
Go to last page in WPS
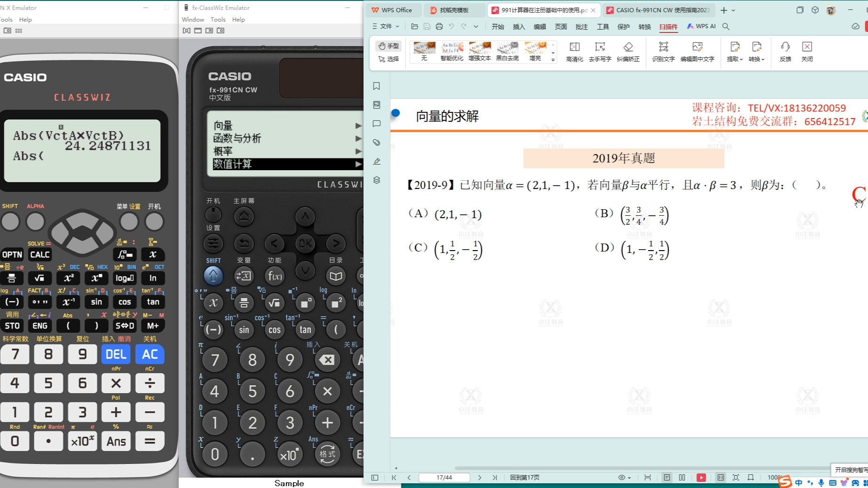click(494, 477)
